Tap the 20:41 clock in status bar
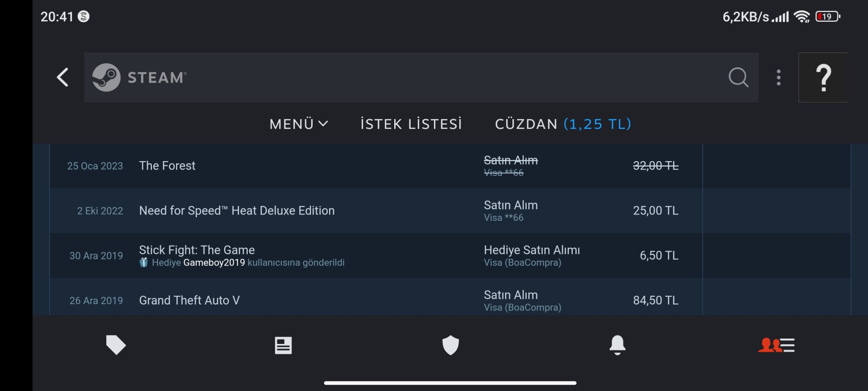This screenshot has width=868, height=391. [57, 17]
